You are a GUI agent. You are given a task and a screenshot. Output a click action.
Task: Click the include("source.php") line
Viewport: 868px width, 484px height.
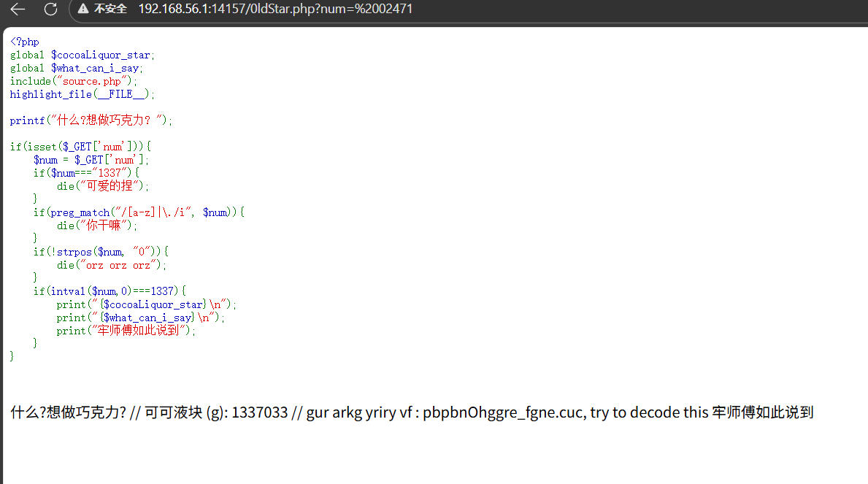tap(71, 80)
